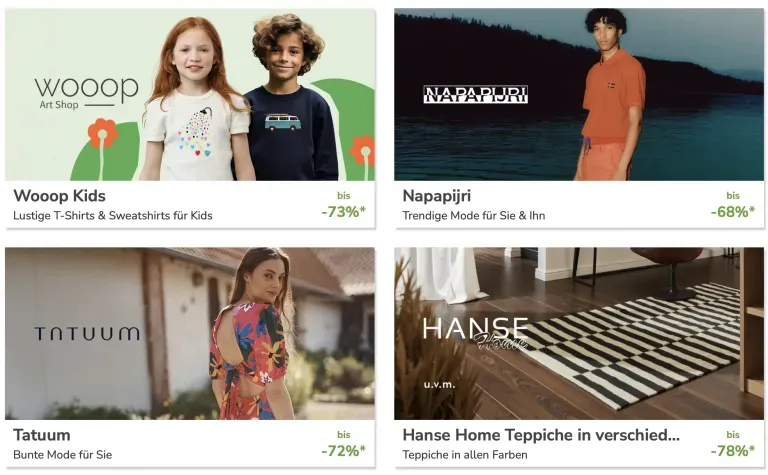The width and height of the screenshot is (768, 475).
Task: Click the Hanse Home logo
Action: (475, 333)
